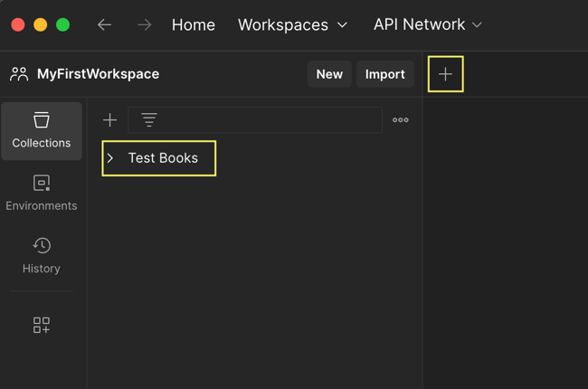Maximize window with green traffic light
The image size is (588, 389).
click(x=63, y=24)
